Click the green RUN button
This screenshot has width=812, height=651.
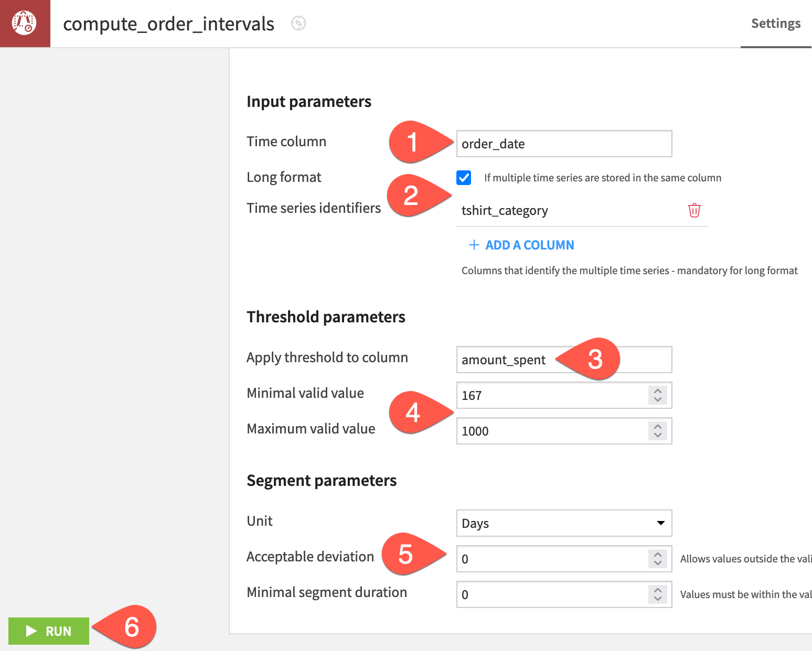pyautogui.click(x=48, y=631)
